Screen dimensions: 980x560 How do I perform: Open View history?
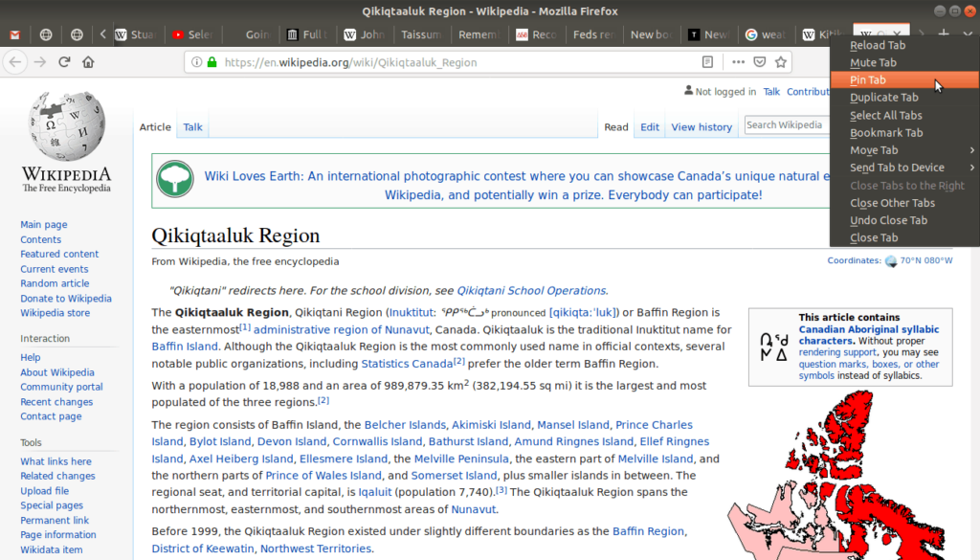pos(702,127)
